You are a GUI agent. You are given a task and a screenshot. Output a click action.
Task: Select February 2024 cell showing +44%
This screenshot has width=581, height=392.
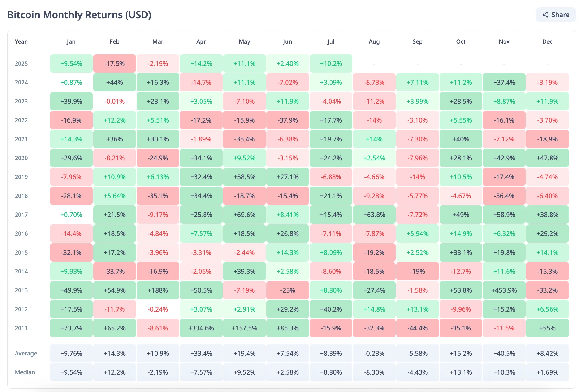(114, 83)
